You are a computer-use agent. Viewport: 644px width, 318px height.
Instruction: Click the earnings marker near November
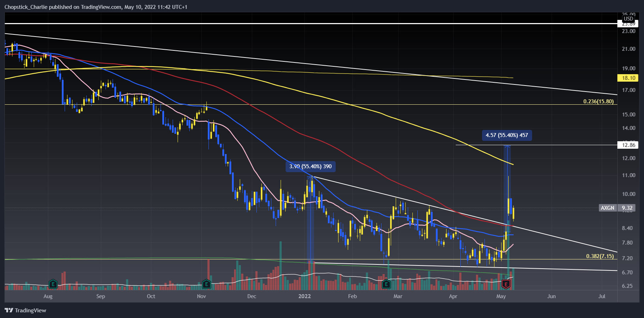coord(206,284)
